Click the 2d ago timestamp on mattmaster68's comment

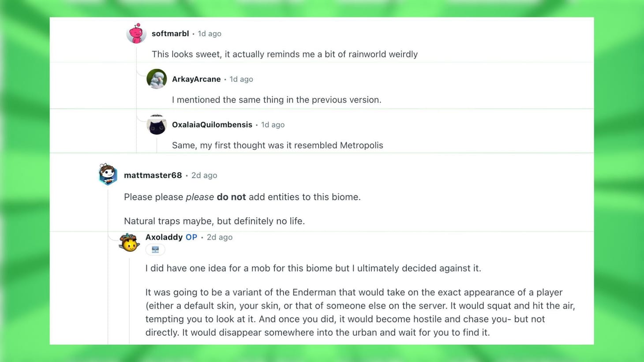[204, 175]
